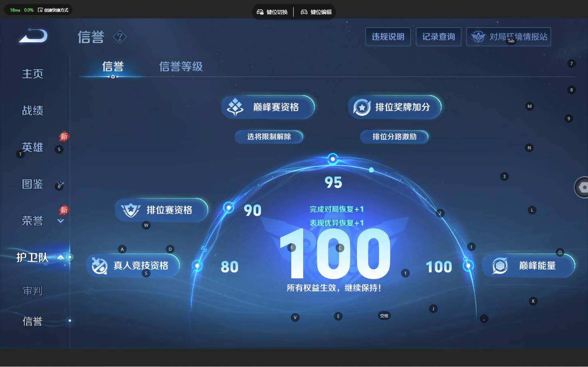Open 对局环境情报站 button
Screen dimensions: 588x367
(x=509, y=37)
